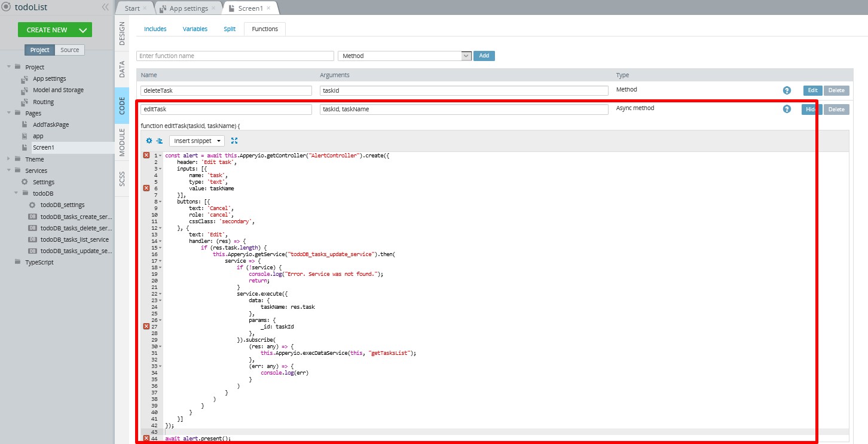Viewport: 868px width, 444px height.
Task: Select the app page in tree
Action: click(38, 136)
